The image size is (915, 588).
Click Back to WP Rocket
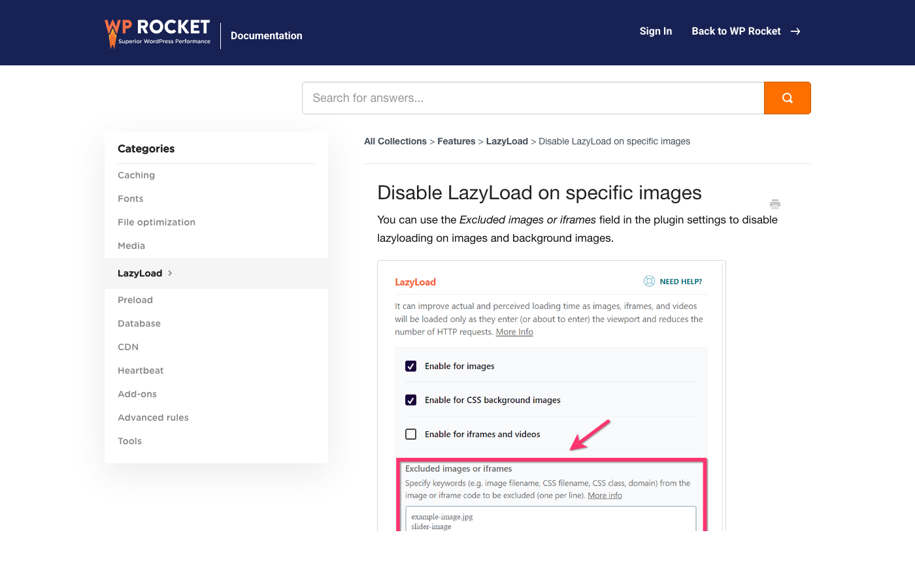[736, 31]
